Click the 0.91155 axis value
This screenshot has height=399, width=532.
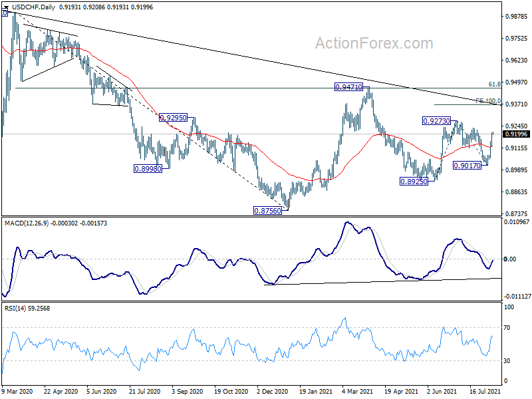pyautogui.click(x=517, y=148)
